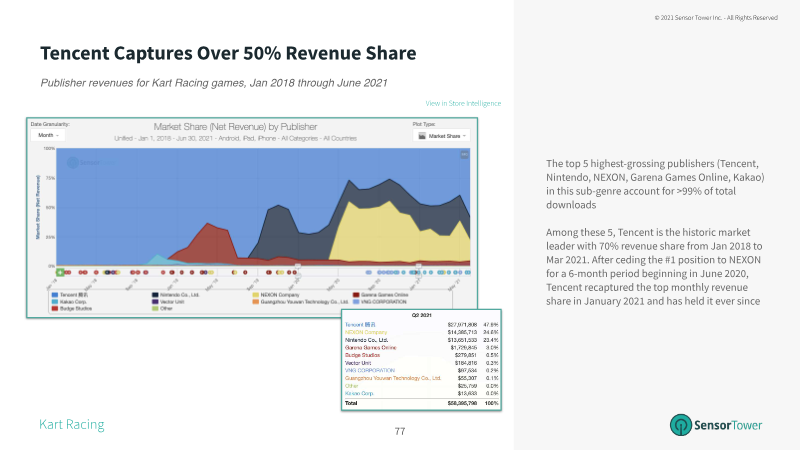The width and height of the screenshot is (800, 450).
Task: Click the VNG CORPORATION legend item
Action: click(380, 302)
